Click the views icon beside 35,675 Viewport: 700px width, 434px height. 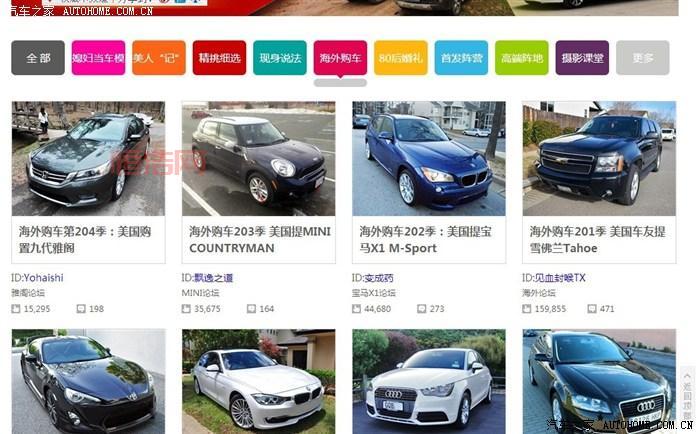coord(186,309)
